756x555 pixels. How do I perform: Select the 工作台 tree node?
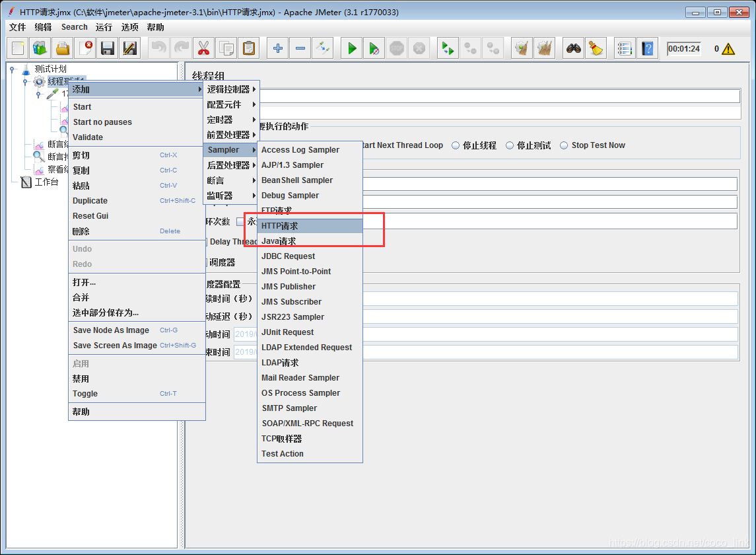point(46,182)
